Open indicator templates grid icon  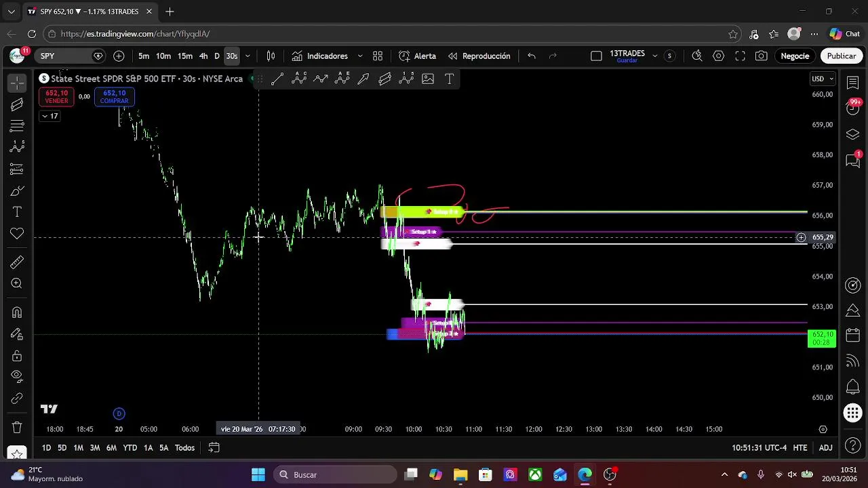tap(378, 56)
